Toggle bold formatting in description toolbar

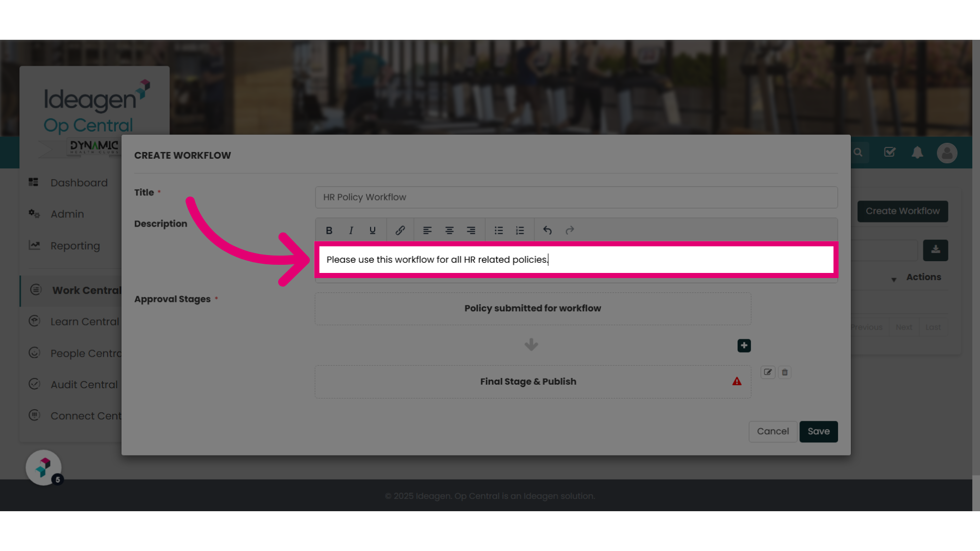coord(329,231)
